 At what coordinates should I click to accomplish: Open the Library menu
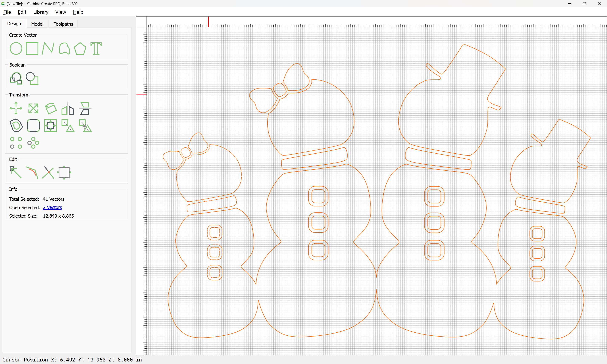point(41,12)
